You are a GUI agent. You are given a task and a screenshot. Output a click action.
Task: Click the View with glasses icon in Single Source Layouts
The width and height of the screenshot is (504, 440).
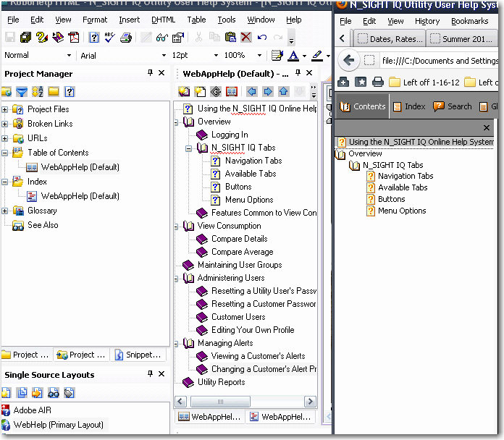[54, 393]
